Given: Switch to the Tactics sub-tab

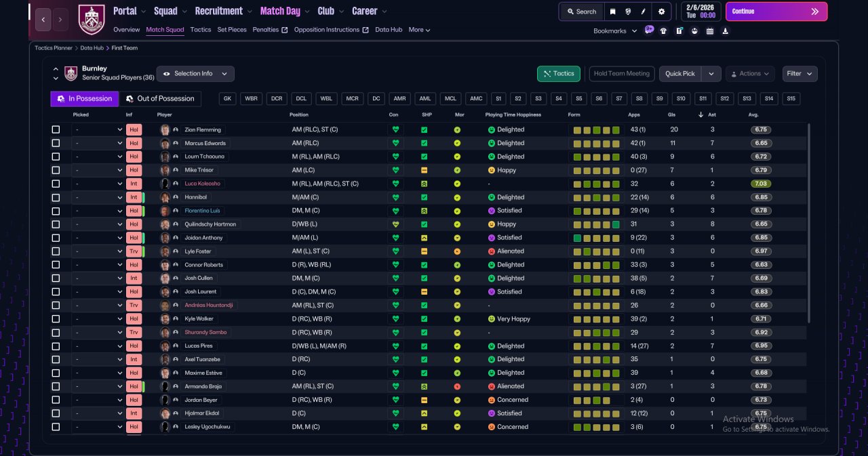Looking at the screenshot, I should tap(201, 30).
